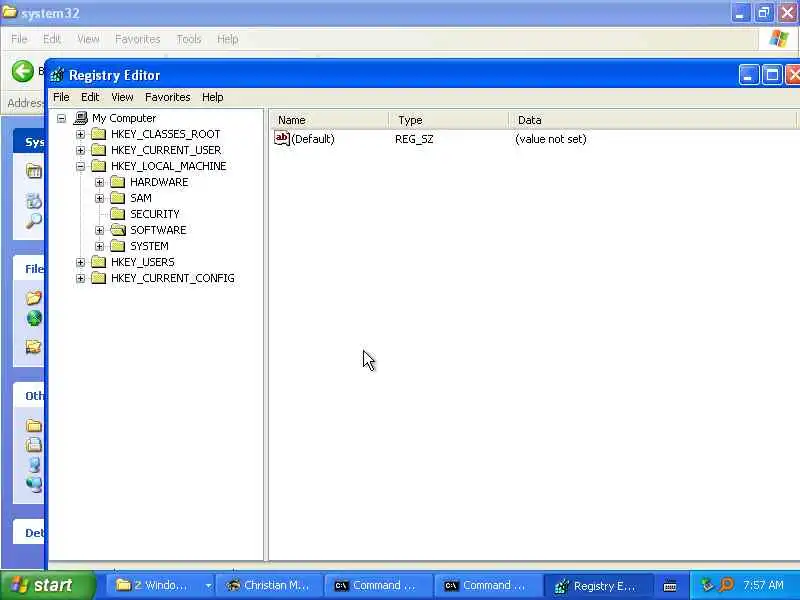This screenshot has height=600, width=800.
Task: Click the Registry E... taskbar button
Action: 598,585
